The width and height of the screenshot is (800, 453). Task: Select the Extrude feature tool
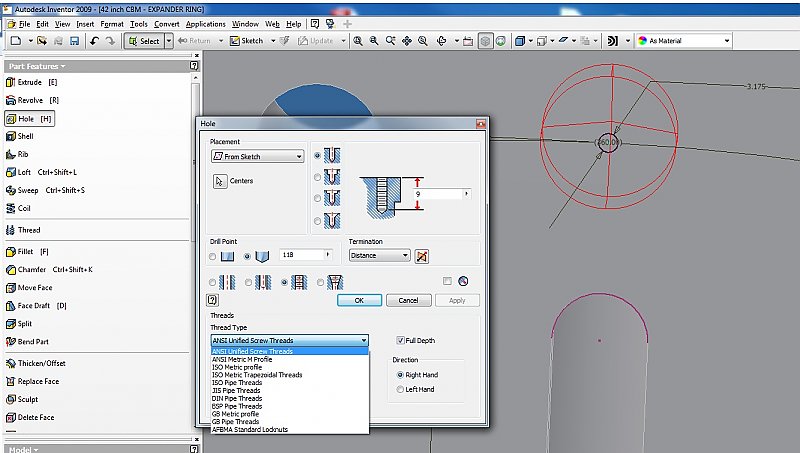click(31, 82)
